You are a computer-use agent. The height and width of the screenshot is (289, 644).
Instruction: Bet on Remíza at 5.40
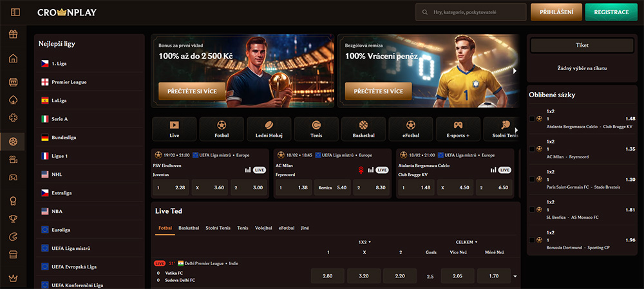tap(332, 187)
